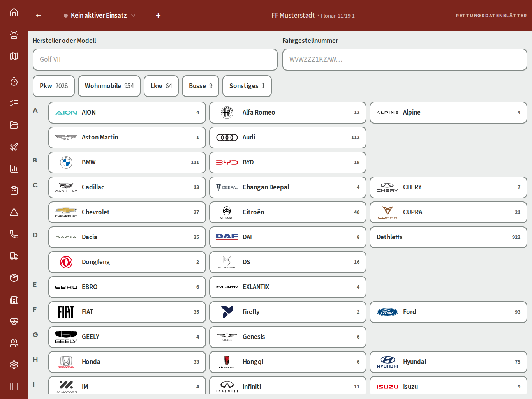This screenshot has height=399, width=532.
Task: Focus the Fahrgestellnummer input field
Action: [x=405, y=60]
